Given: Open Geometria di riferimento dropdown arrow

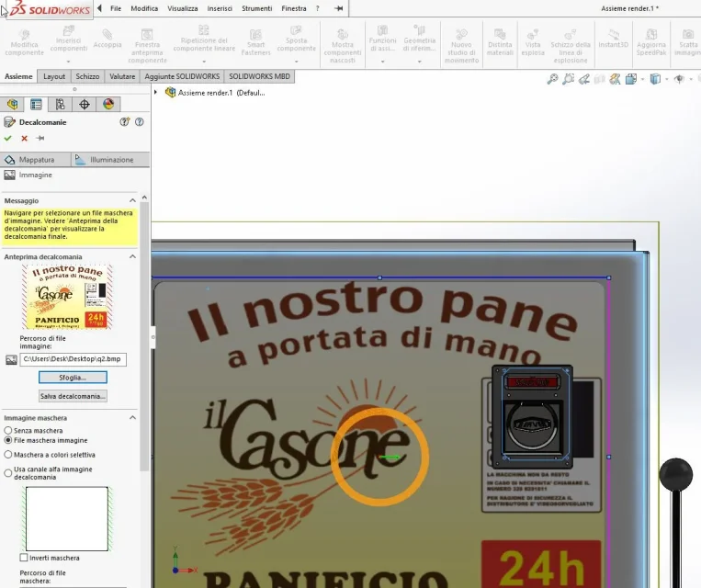Looking at the screenshot, I should pos(419,62).
